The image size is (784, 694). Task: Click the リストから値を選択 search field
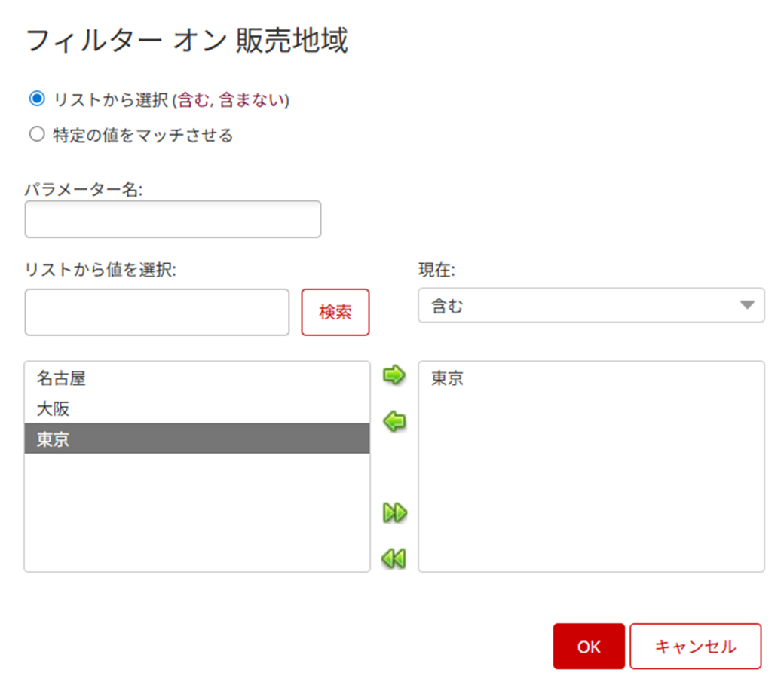[157, 312]
